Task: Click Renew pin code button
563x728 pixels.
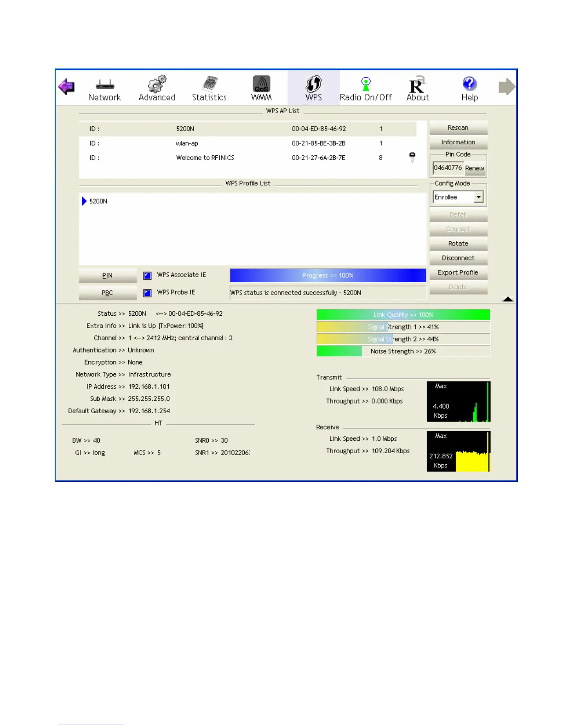Action: point(474,168)
